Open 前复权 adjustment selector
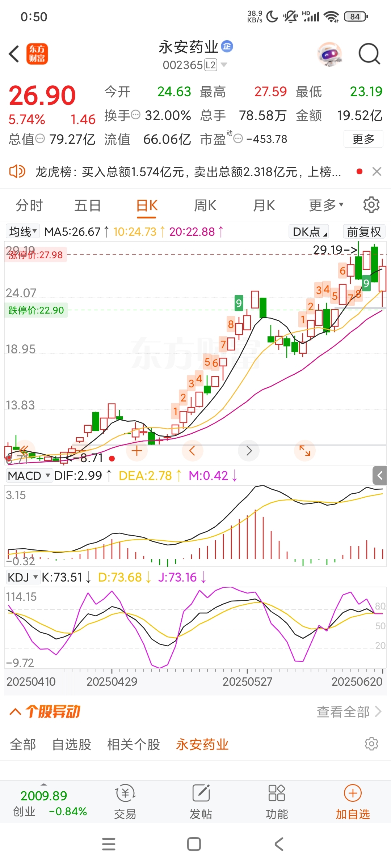The height and width of the screenshot is (868, 391). click(364, 231)
